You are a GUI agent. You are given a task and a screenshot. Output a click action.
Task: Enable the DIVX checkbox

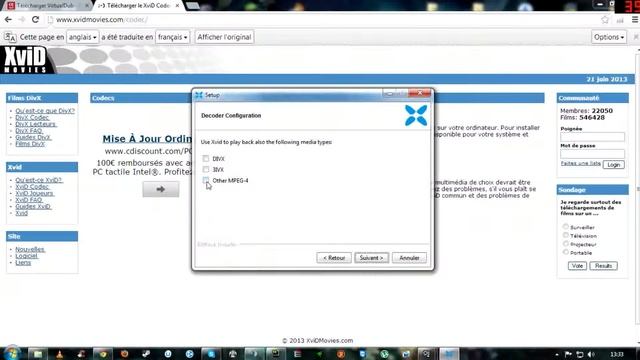pos(206,158)
